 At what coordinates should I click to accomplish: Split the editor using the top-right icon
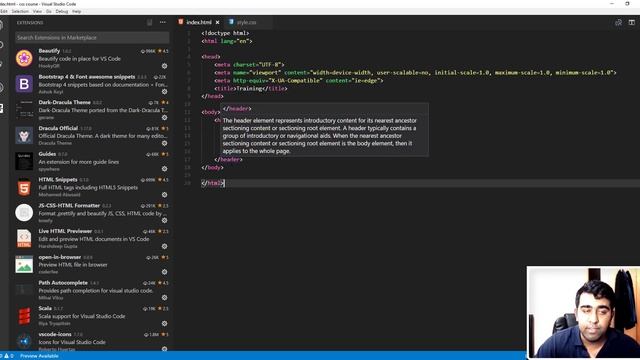pyautogui.click(x=631, y=22)
